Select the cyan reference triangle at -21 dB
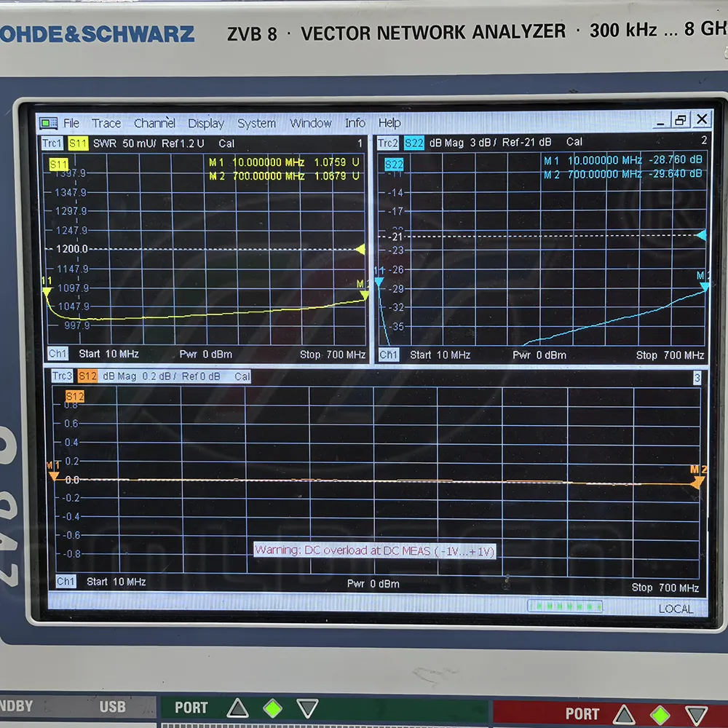The width and height of the screenshot is (728, 728). tap(701, 235)
